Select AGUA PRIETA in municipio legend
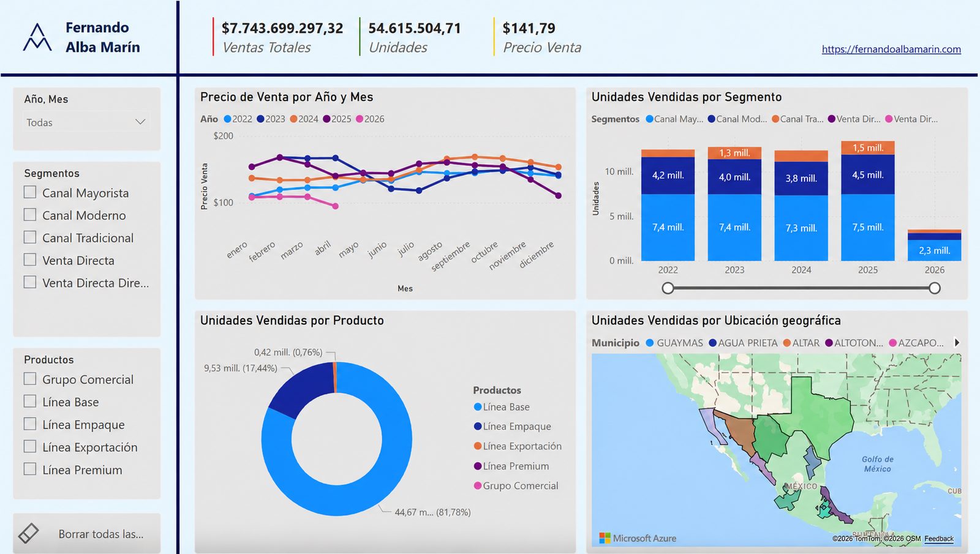The image size is (980, 554). 743,343
